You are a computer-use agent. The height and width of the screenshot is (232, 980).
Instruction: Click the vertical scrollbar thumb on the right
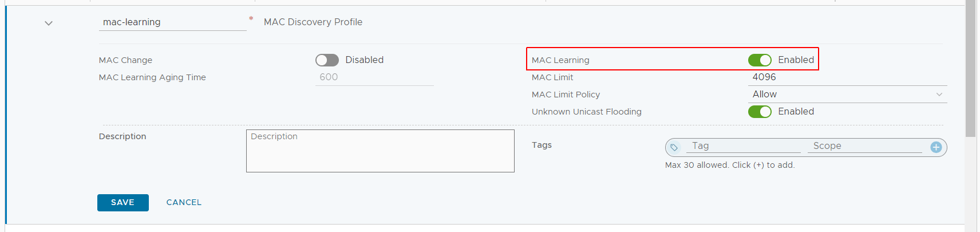pos(970,69)
